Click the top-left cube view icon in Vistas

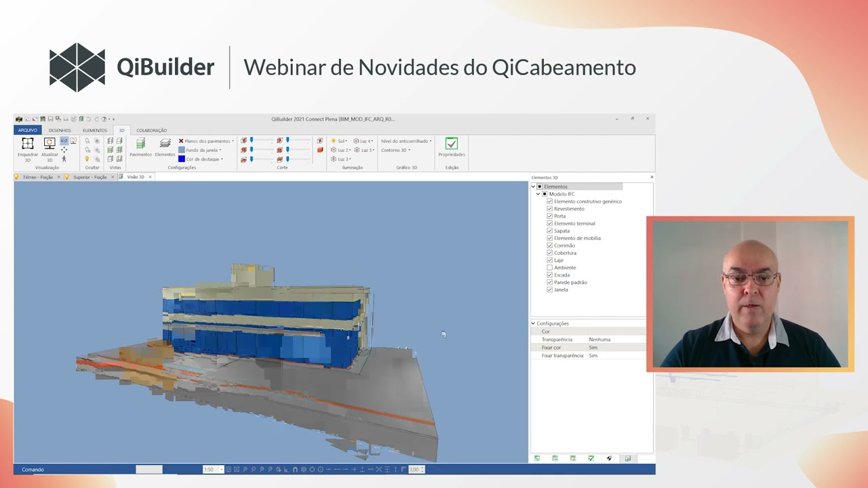pos(110,141)
